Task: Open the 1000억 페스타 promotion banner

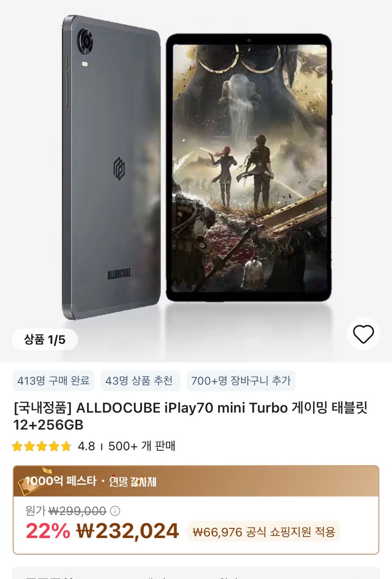Action: tap(196, 481)
